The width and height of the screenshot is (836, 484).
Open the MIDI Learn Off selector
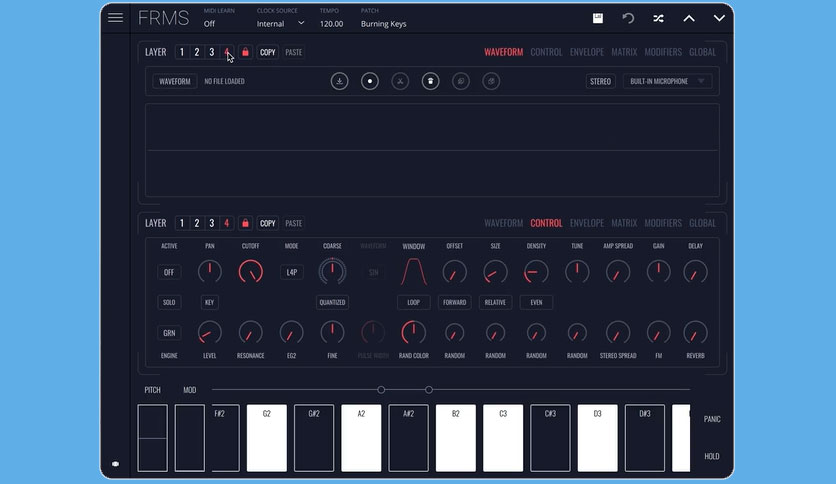pyautogui.click(x=210, y=24)
